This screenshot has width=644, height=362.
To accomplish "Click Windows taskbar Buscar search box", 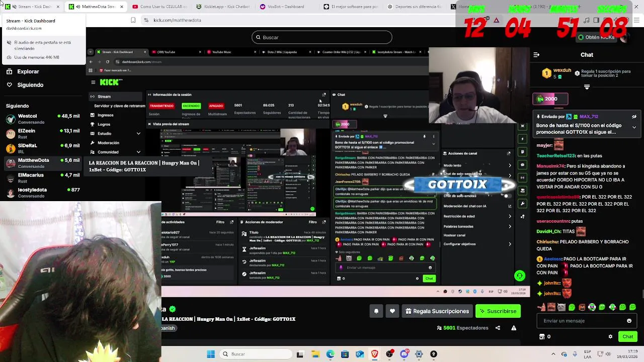I will tap(256, 354).
